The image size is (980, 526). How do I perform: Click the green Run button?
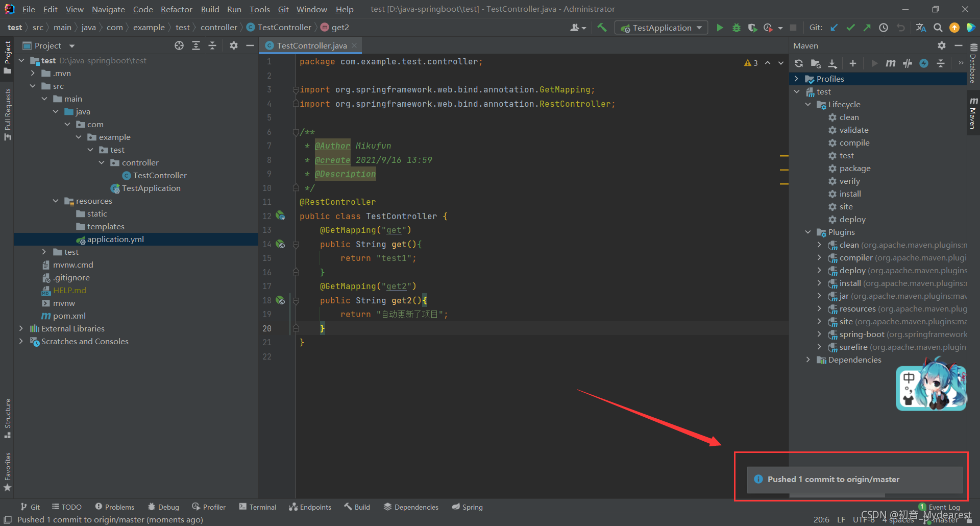point(720,28)
